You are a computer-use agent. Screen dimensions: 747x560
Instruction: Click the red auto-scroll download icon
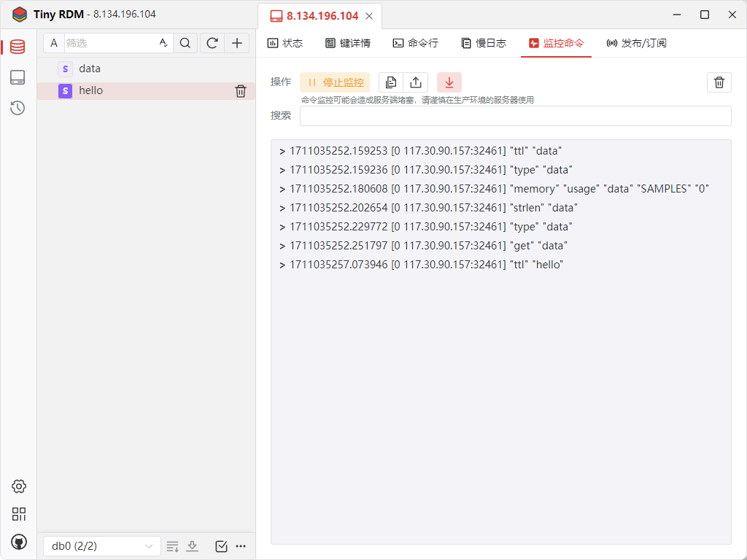pyautogui.click(x=449, y=82)
